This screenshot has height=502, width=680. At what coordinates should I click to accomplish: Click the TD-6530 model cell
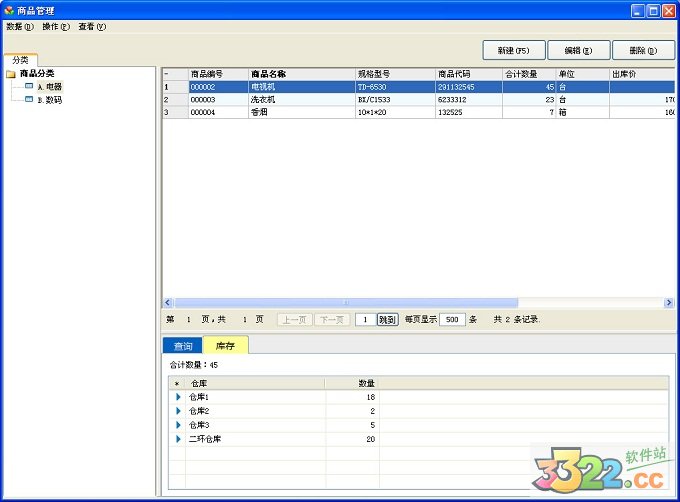pyautogui.click(x=395, y=87)
